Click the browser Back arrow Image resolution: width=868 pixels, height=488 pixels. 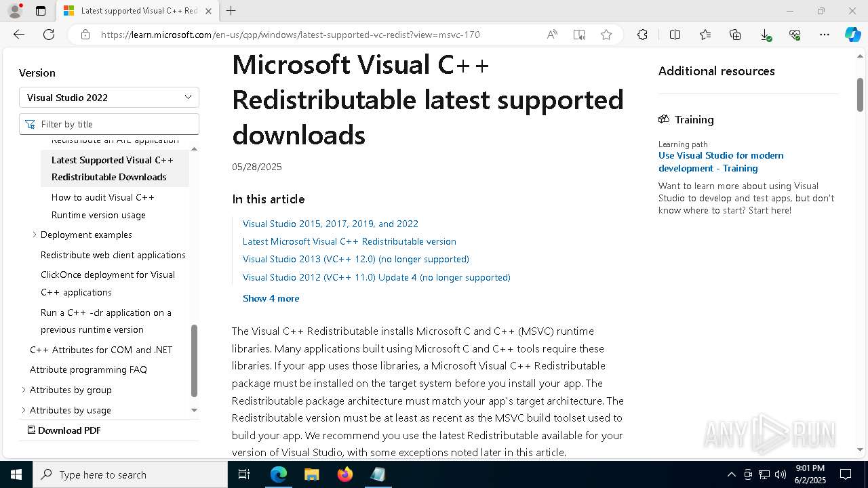coord(19,35)
